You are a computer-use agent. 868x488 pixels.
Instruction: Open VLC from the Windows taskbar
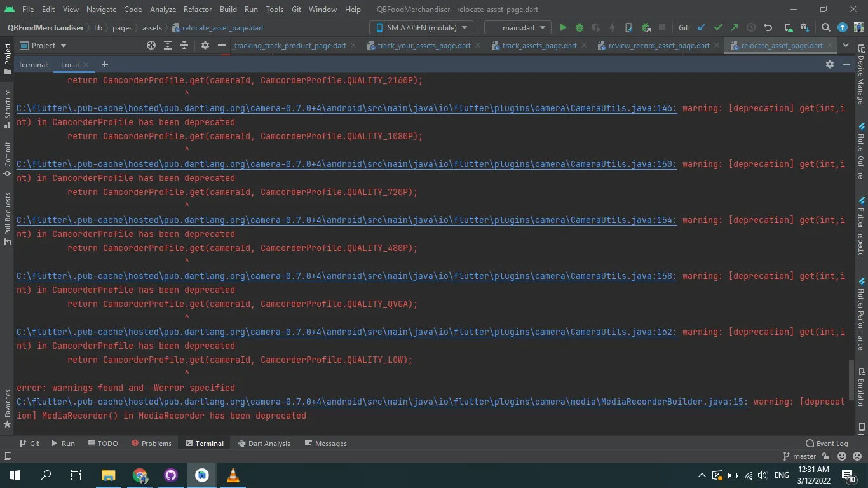click(233, 475)
